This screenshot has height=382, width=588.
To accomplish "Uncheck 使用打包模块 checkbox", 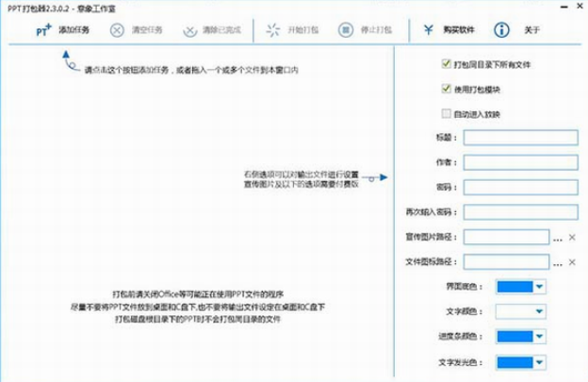I will [x=446, y=89].
